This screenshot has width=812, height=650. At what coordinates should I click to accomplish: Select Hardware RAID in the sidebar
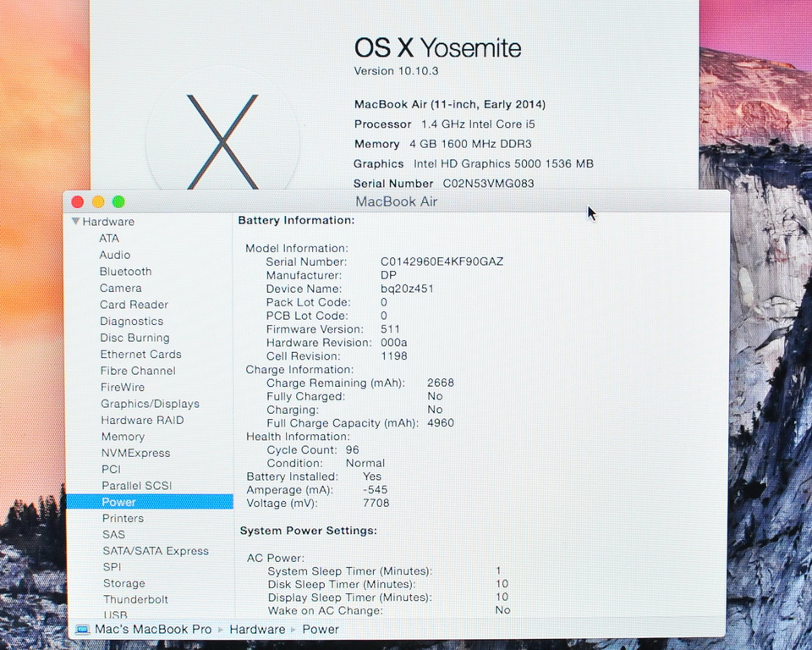tap(142, 421)
